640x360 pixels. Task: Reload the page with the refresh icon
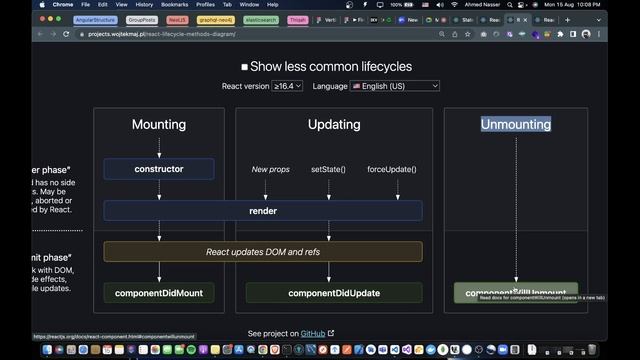click(66, 34)
